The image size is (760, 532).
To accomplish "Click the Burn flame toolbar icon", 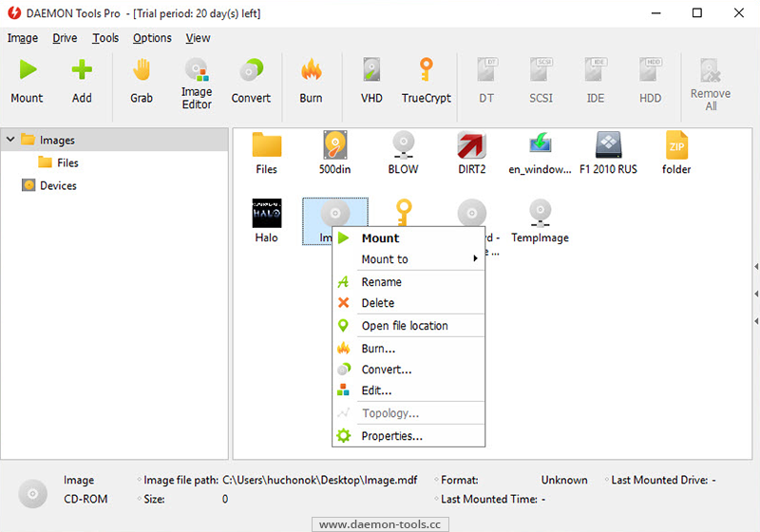I will [x=312, y=69].
